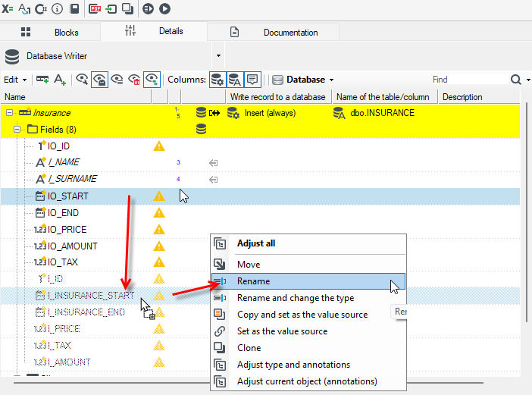This screenshot has width=532, height=395.
Task: Toggle the database names A column button
Action: coord(235,80)
